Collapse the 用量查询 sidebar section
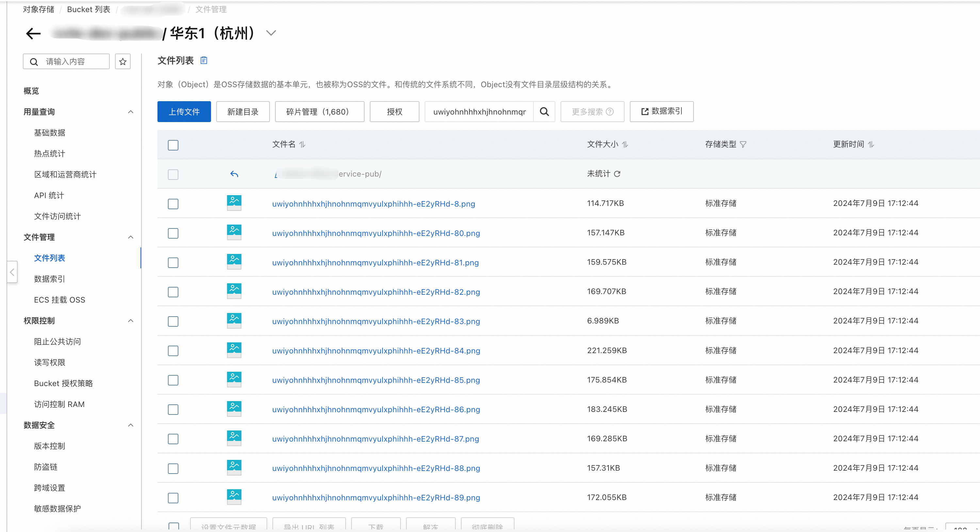 click(x=130, y=112)
